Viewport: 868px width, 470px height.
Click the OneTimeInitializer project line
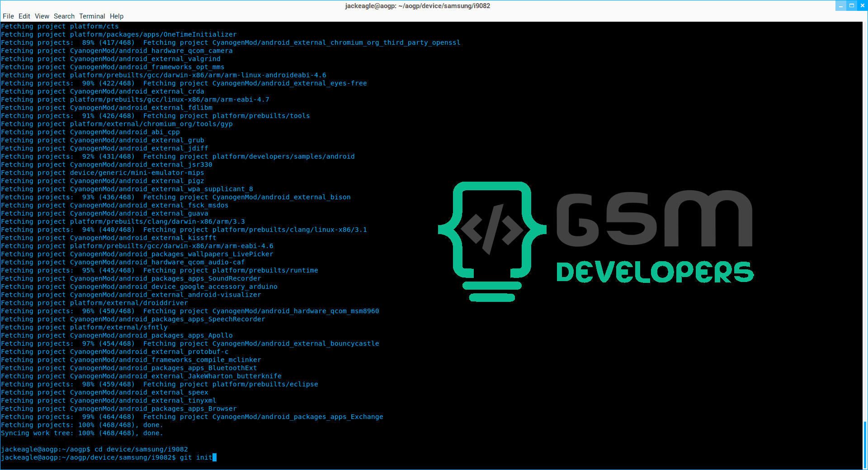pyautogui.click(x=118, y=34)
